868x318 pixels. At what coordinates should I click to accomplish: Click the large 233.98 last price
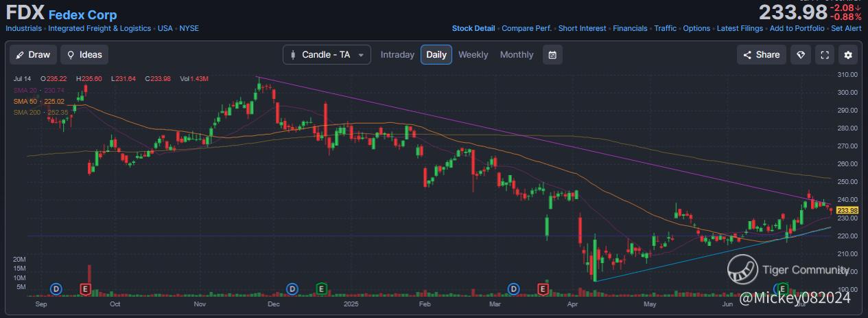pyautogui.click(x=793, y=12)
